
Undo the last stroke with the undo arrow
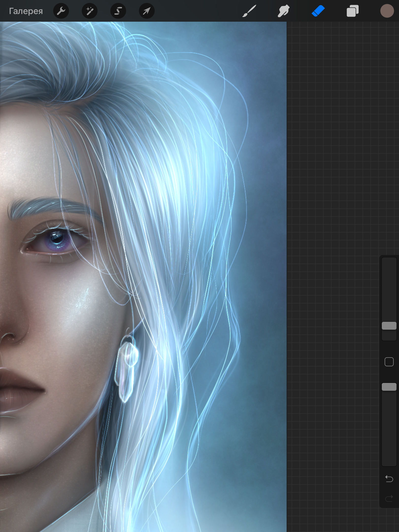click(x=389, y=479)
